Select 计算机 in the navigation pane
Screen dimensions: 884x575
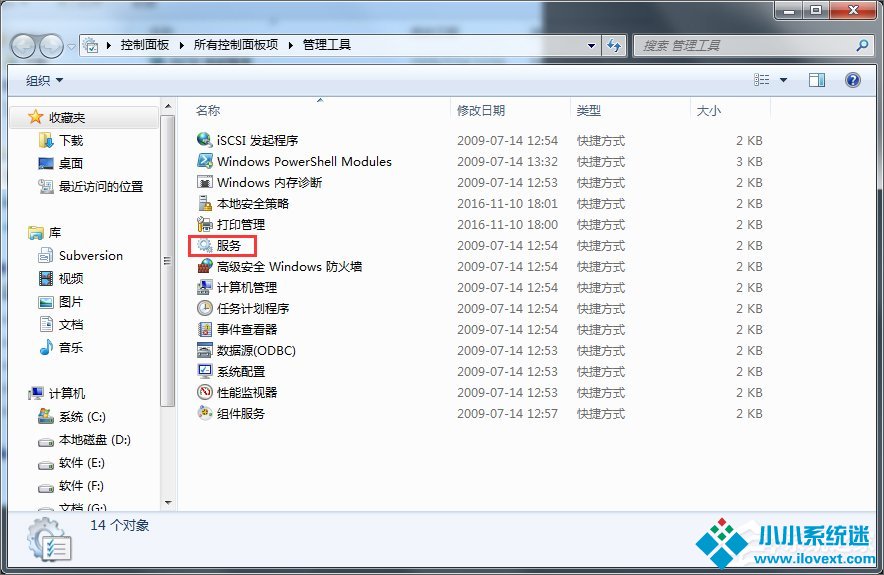(x=67, y=393)
